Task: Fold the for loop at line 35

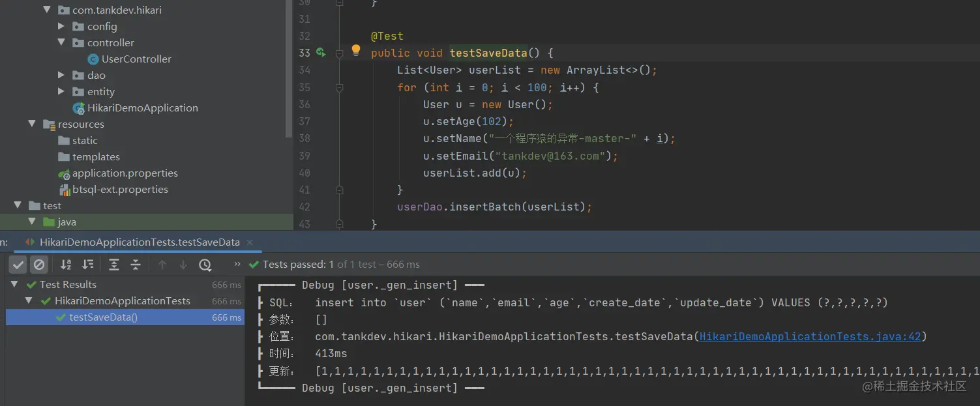Action: pos(339,87)
